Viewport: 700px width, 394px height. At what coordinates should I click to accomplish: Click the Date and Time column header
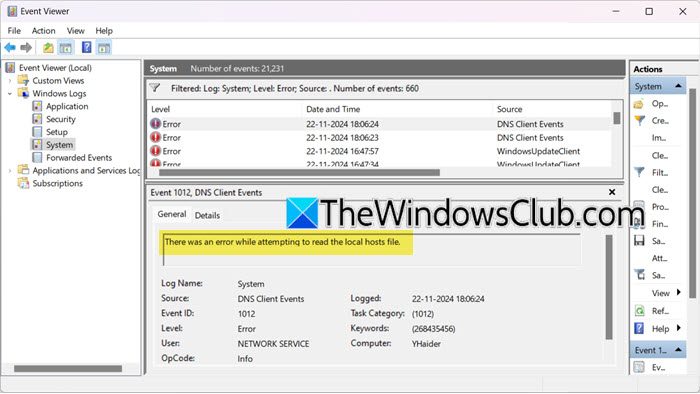(398, 109)
